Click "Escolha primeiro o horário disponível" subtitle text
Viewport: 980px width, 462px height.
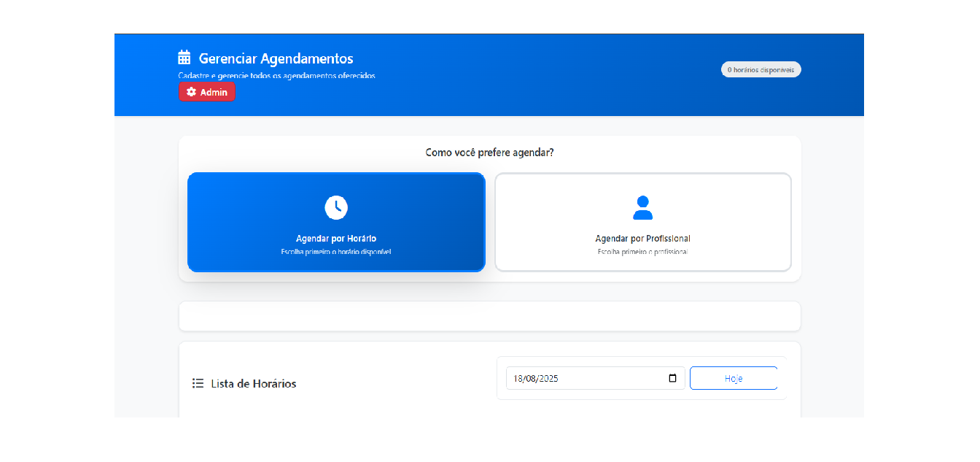click(x=336, y=252)
